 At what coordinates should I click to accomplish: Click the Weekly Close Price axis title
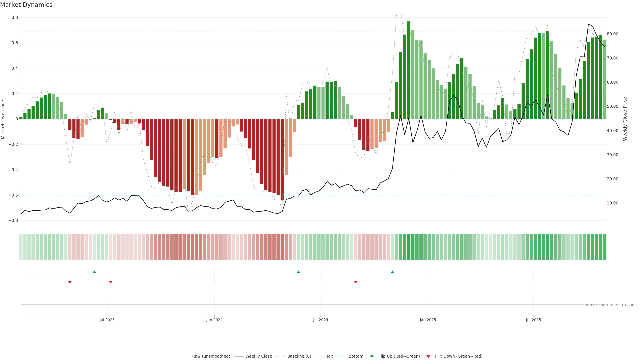[625, 119]
